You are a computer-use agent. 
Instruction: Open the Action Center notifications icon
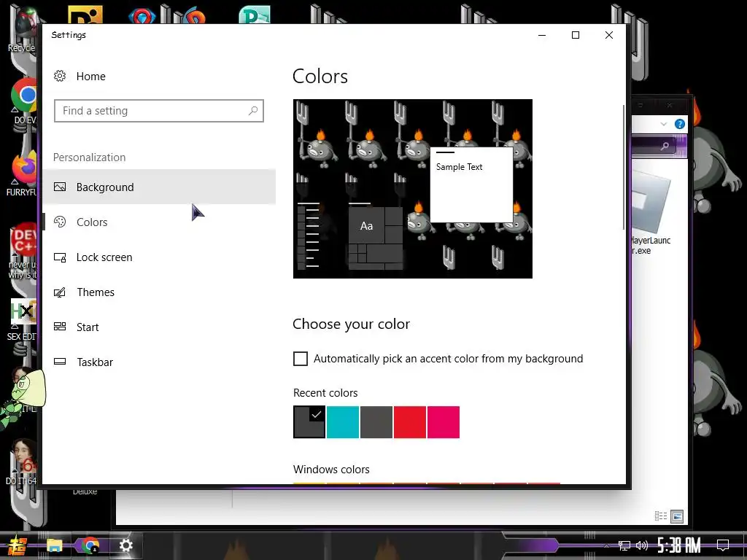[723, 545]
